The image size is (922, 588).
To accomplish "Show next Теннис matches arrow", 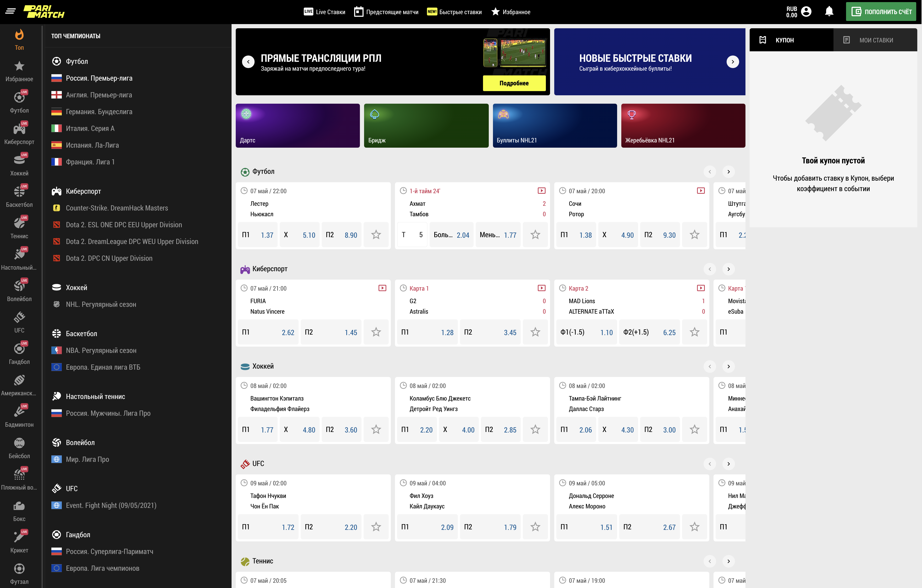I will [x=728, y=561].
